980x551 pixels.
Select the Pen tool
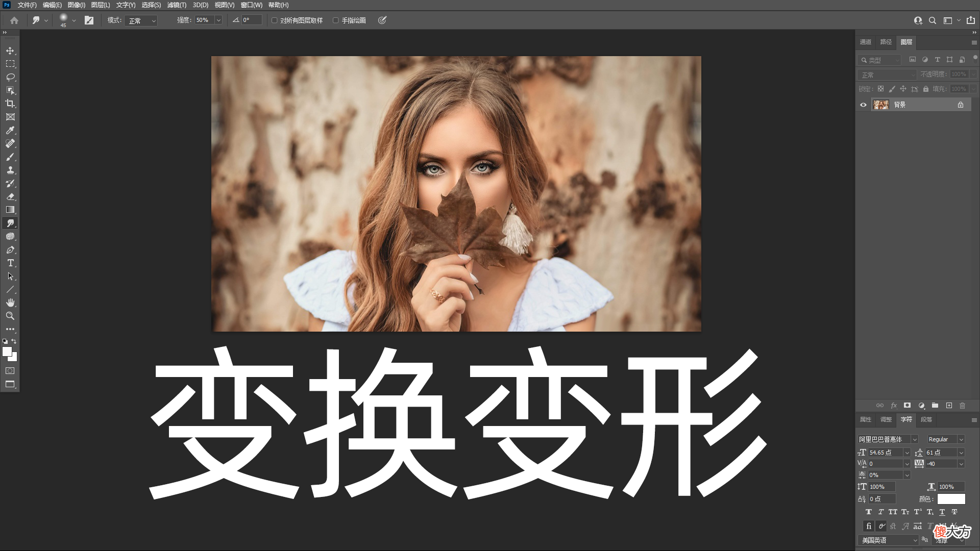click(x=10, y=250)
